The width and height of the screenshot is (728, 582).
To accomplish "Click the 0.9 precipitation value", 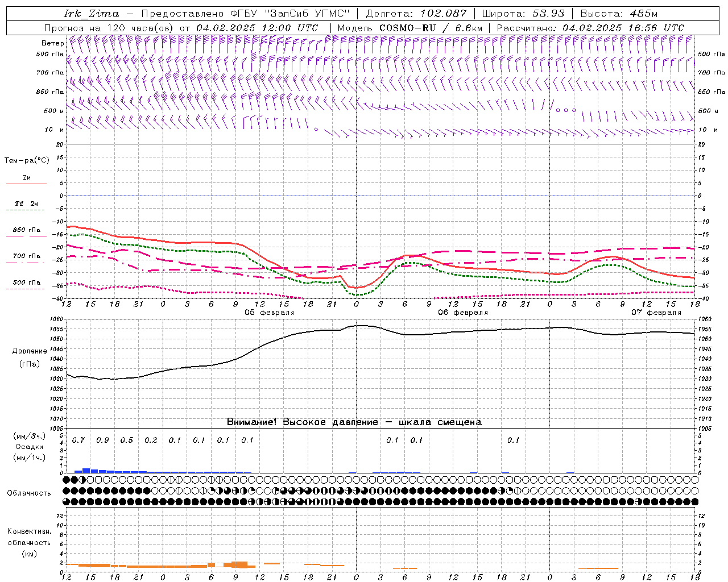I will (x=102, y=440).
